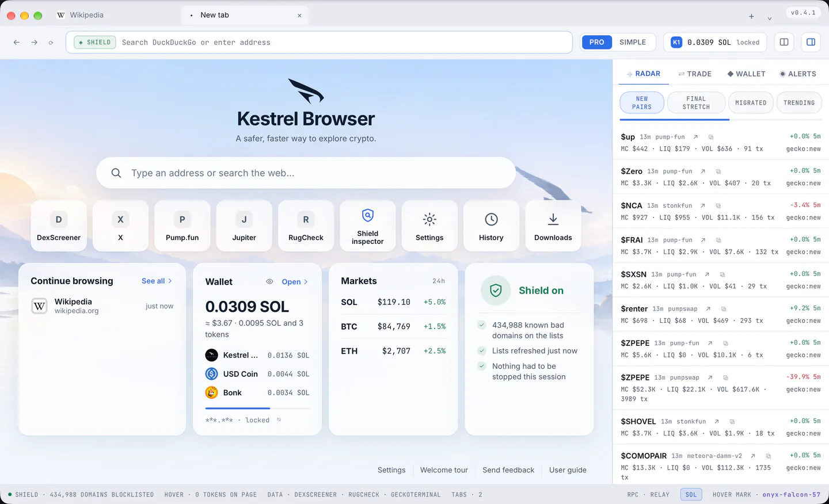The width and height of the screenshot is (829, 504).
Task: Switch to the WALLET sidebar tab
Action: point(746,74)
